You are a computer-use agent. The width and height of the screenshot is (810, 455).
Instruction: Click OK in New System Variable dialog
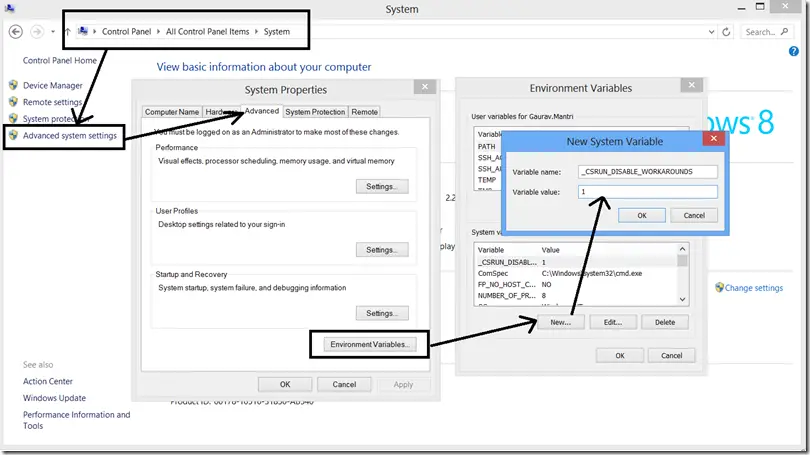pyautogui.click(x=642, y=215)
